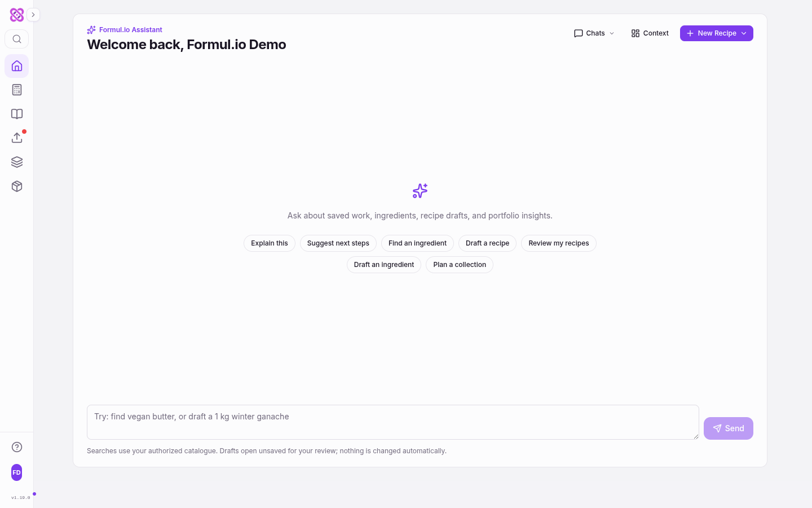Open the upload icon with the red dot
The height and width of the screenshot is (508, 812).
click(17, 138)
